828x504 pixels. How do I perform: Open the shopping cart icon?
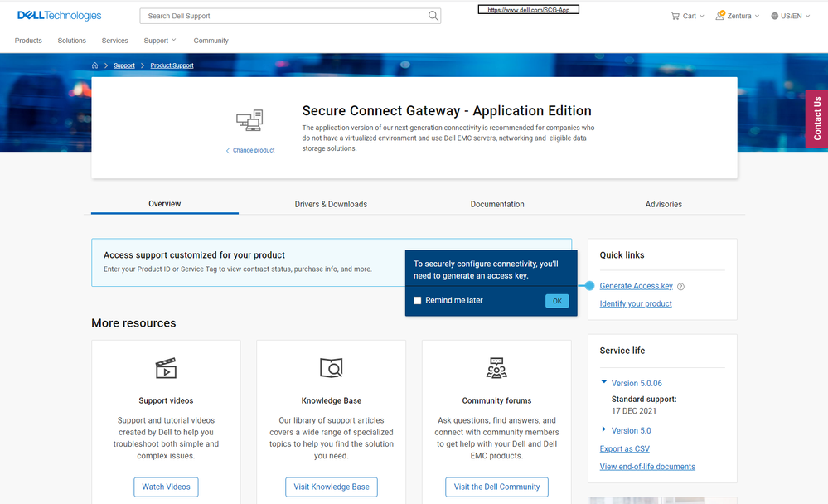[x=675, y=16]
